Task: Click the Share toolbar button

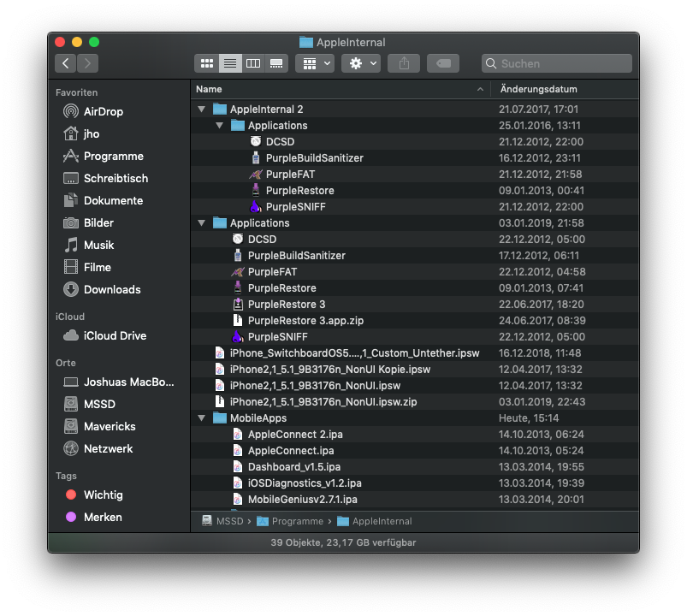Action: 404,63
